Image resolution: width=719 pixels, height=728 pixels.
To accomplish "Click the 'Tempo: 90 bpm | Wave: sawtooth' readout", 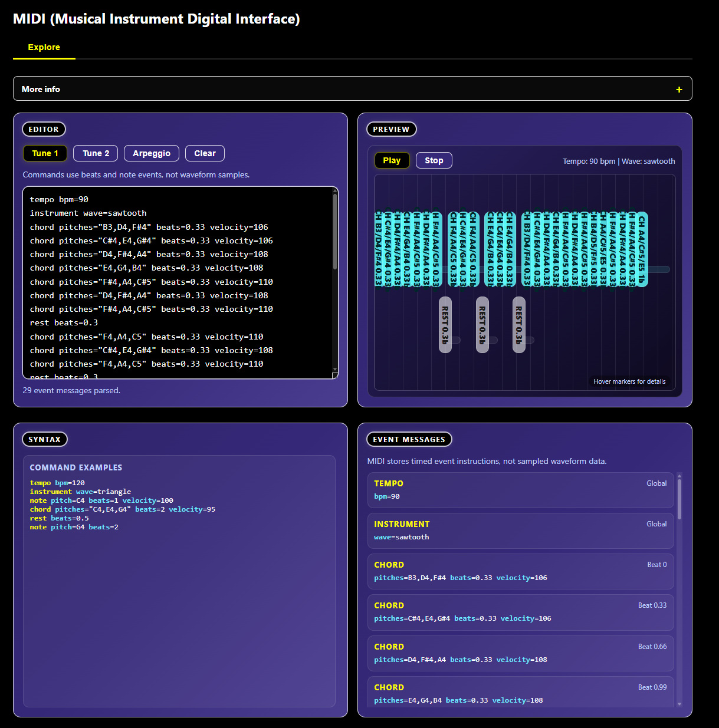I will (x=619, y=162).
